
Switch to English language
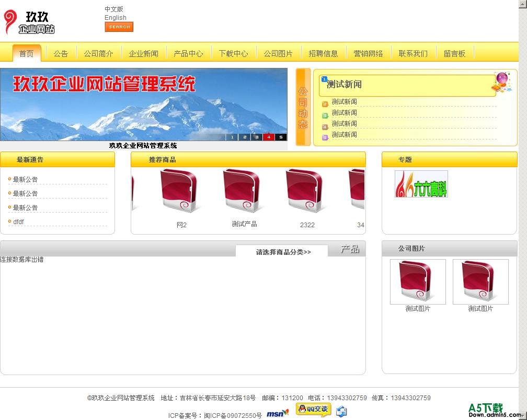coord(115,17)
